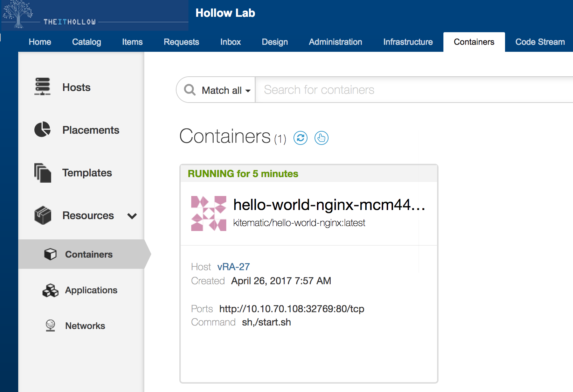Viewport: 573px width, 392px height.
Task: Switch to the Infrastructure tab
Action: point(408,42)
